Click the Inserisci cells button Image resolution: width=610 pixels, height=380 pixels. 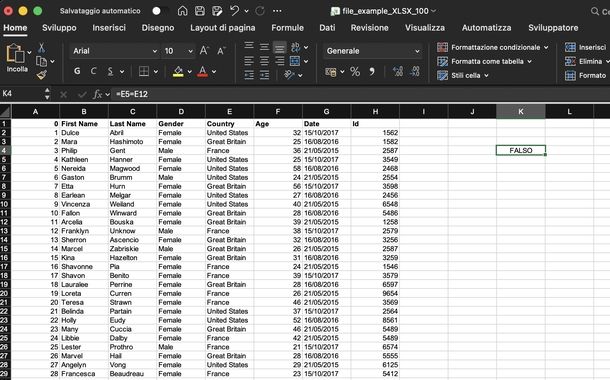pos(585,47)
